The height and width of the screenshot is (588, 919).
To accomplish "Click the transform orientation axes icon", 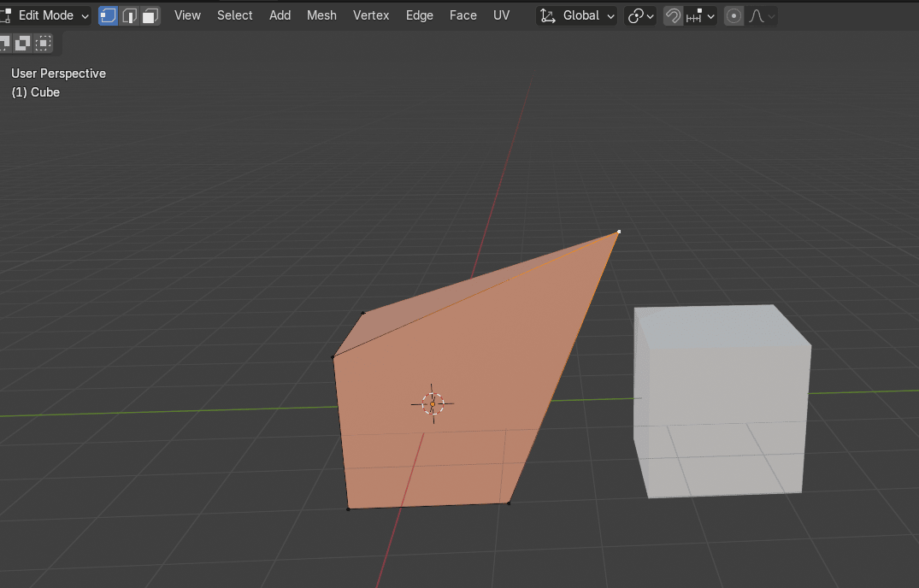I will click(x=548, y=15).
